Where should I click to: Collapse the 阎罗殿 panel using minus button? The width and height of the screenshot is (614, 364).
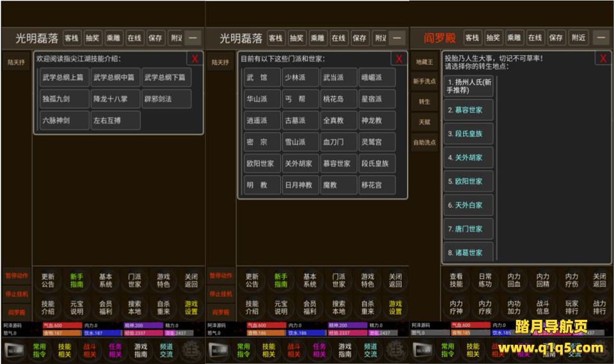pyautogui.click(x=601, y=38)
